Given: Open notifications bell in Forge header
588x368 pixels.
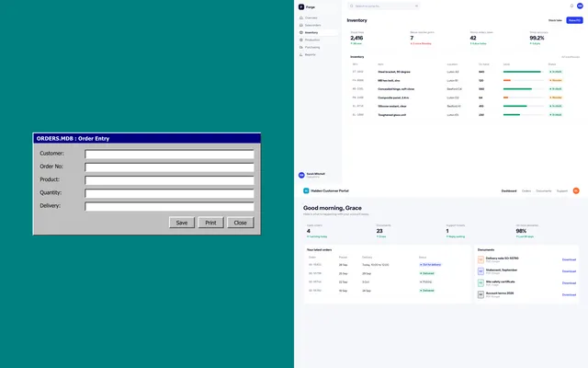Looking at the screenshot, I should click(571, 6).
